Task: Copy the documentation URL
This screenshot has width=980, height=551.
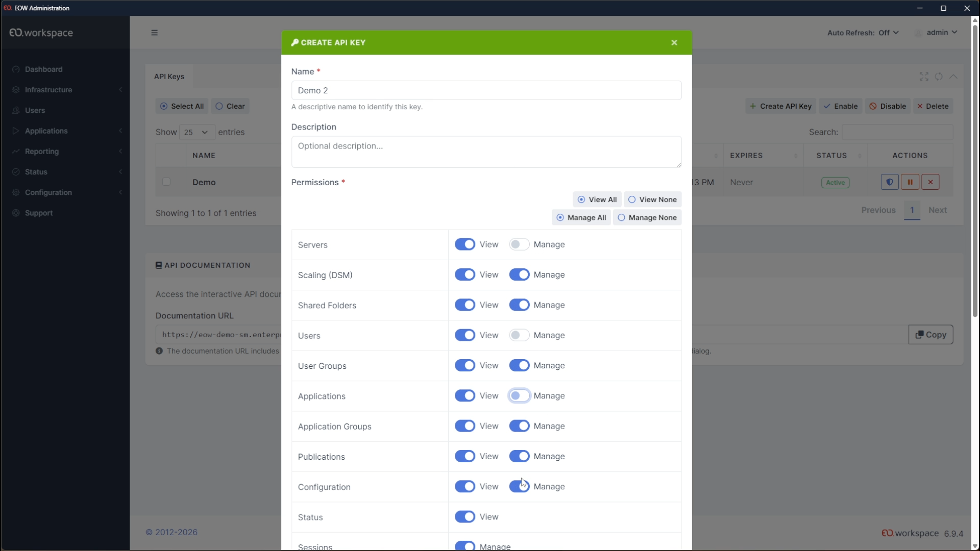Action: [x=930, y=335]
